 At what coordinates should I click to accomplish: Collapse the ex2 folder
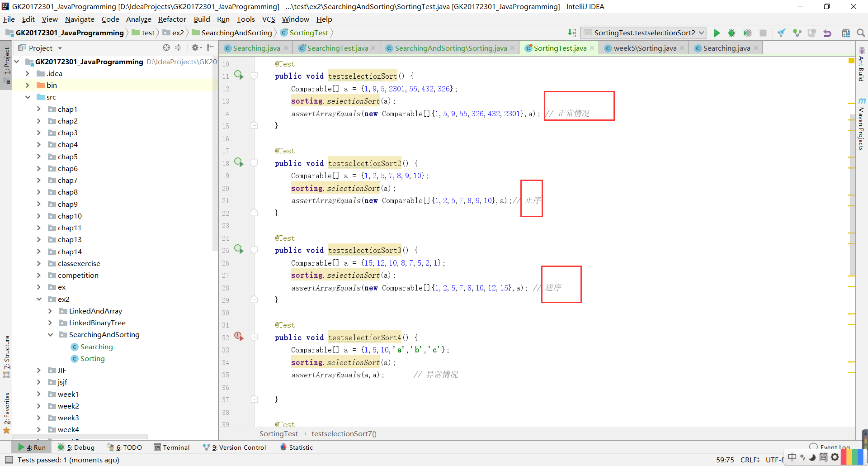pyautogui.click(x=38, y=299)
